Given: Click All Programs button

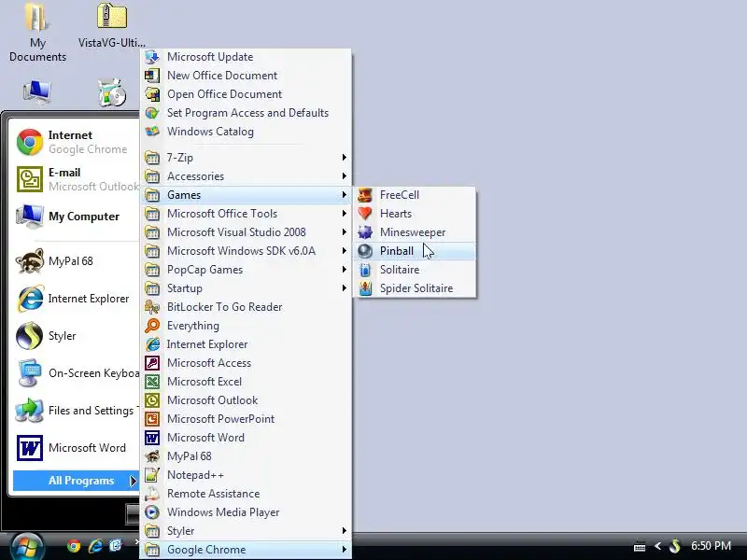Looking at the screenshot, I should (76, 481).
